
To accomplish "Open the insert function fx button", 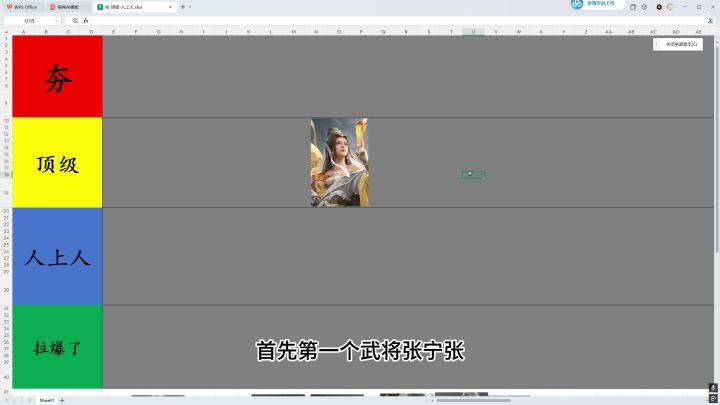I will (85, 21).
